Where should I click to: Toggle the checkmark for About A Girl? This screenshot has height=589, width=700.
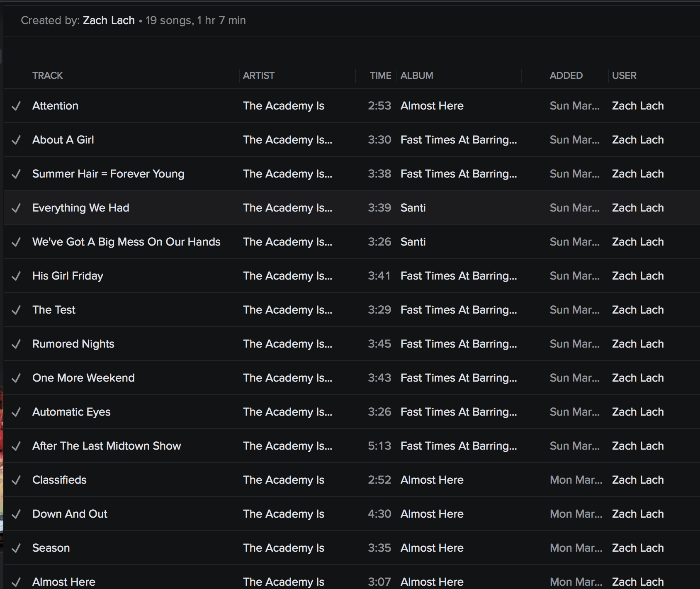coord(16,140)
